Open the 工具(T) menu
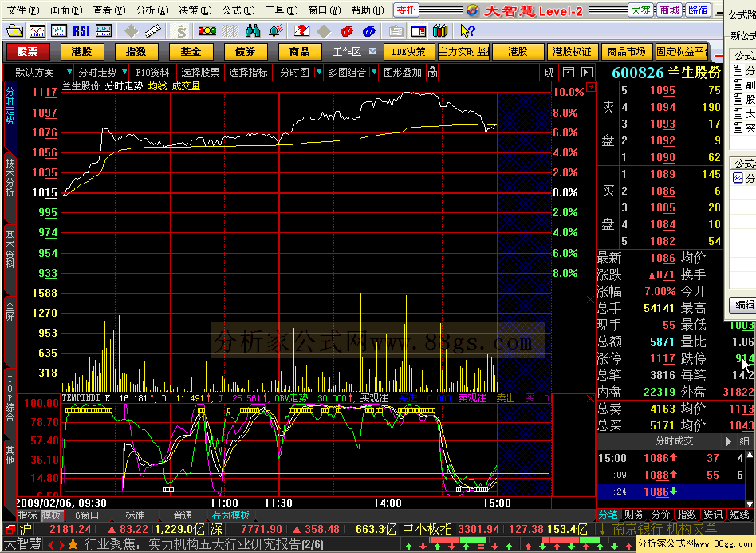The height and width of the screenshot is (553, 756). pyautogui.click(x=281, y=10)
